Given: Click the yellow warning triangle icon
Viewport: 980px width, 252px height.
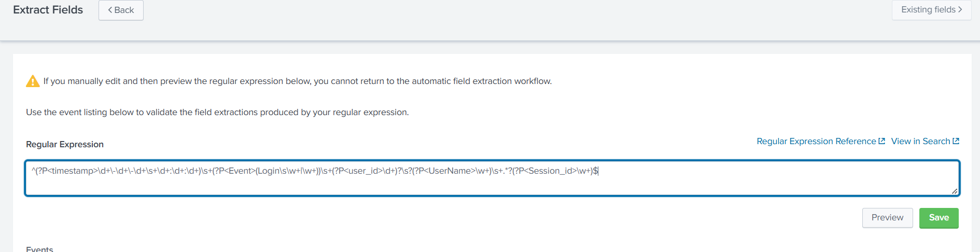Looking at the screenshot, I should 33,81.
